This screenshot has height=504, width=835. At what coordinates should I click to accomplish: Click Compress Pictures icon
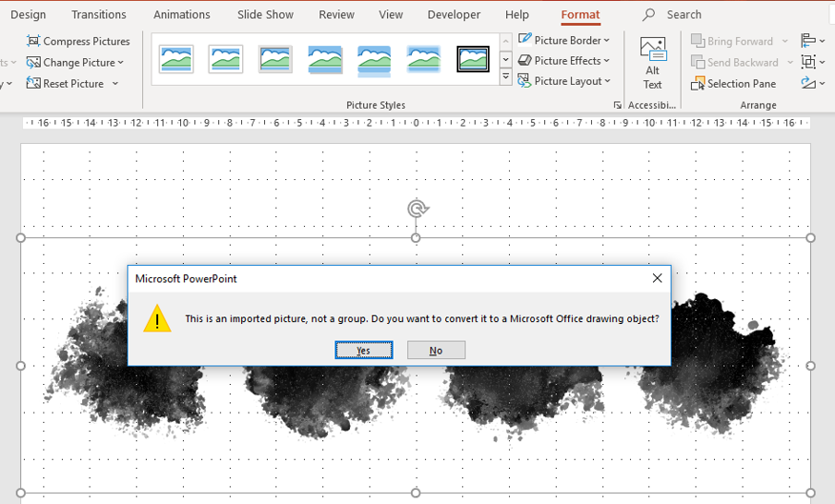coord(33,41)
